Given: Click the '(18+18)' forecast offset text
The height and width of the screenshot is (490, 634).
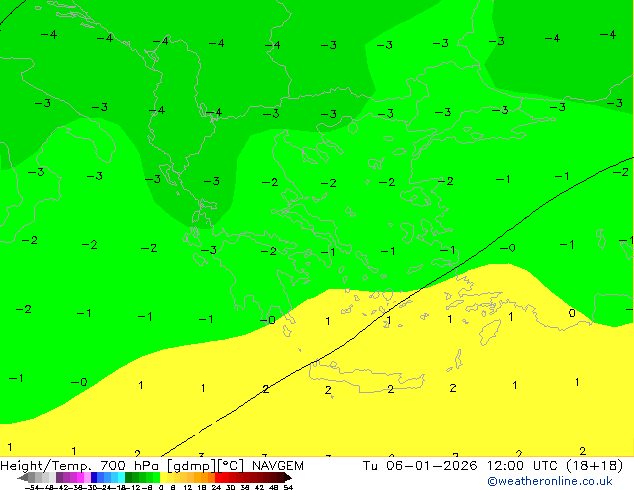Looking at the screenshot, I should coord(594,466).
